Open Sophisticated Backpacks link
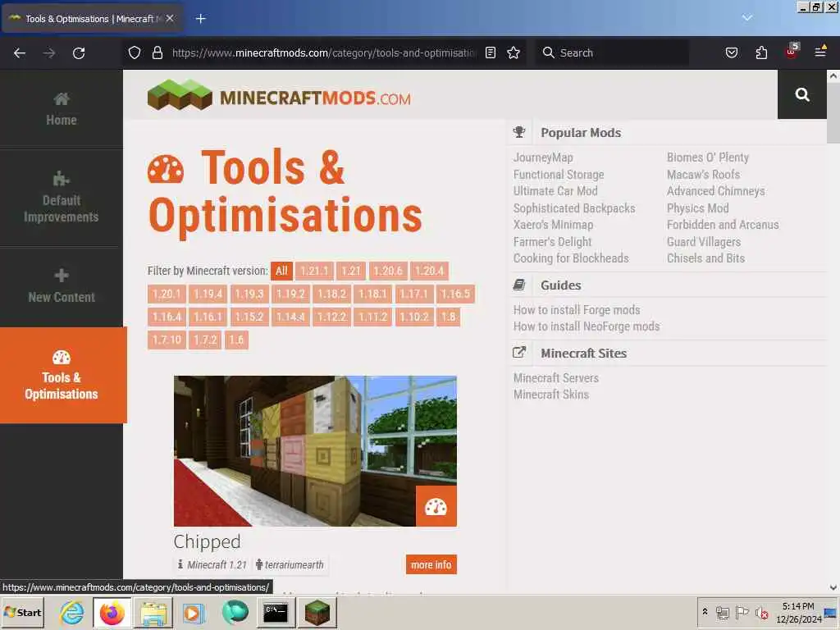Viewport: 840px width, 630px height. (x=574, y=208)
